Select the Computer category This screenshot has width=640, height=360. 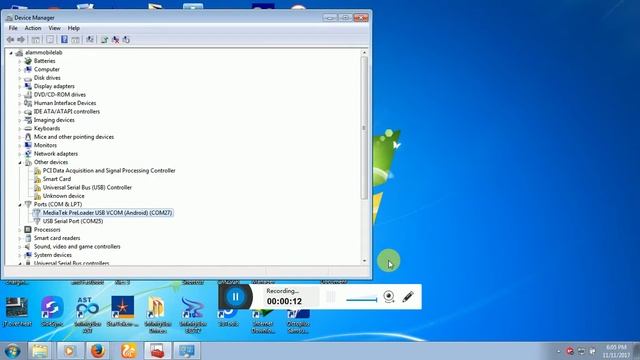[x=47, y=69]
